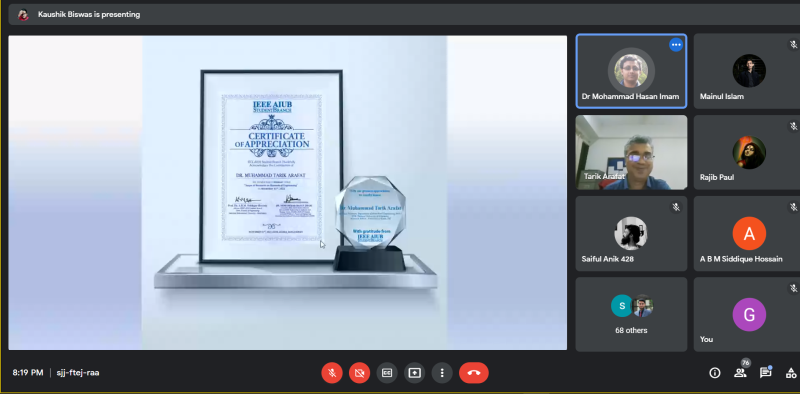Unmute the microphone button
The height and width of the screenshot is (394, 800).
point(332,373)
